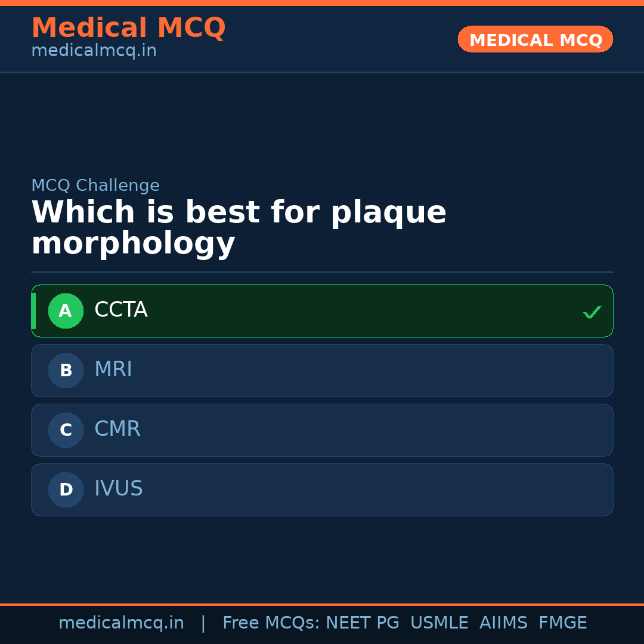Click the question text about plaque morphology
The width and height of the screenshot is (644, 644).
pyautogui.click(x=239, y=227)
